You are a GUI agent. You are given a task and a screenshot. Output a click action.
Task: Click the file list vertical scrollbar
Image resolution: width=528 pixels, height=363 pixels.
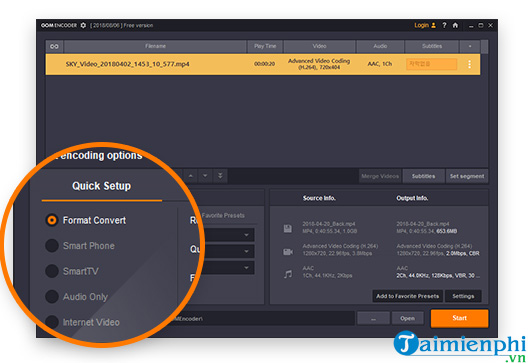[484, 104]
